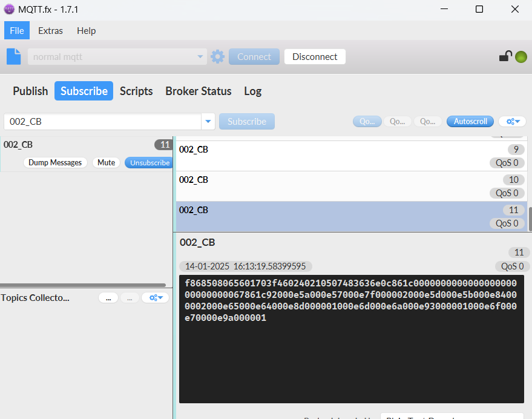Click the 11 message count badge in subscriptions

[x=164, y=145]
